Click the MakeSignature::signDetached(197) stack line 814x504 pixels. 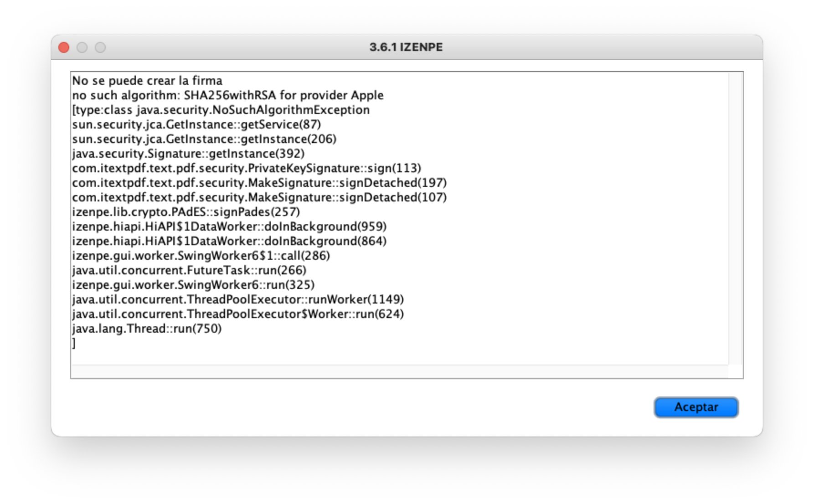[x=259, y=183]
